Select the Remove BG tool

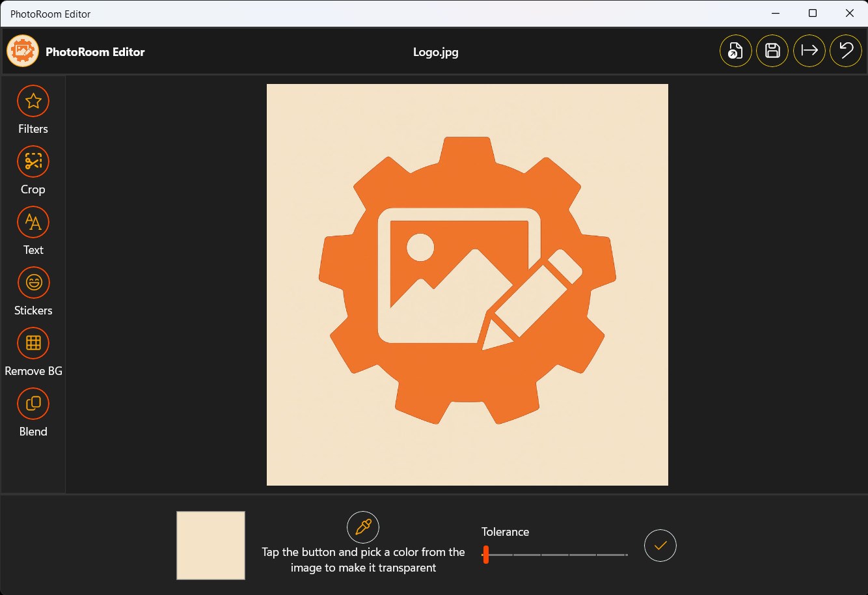pyautogui.click(x=33, y=343)
